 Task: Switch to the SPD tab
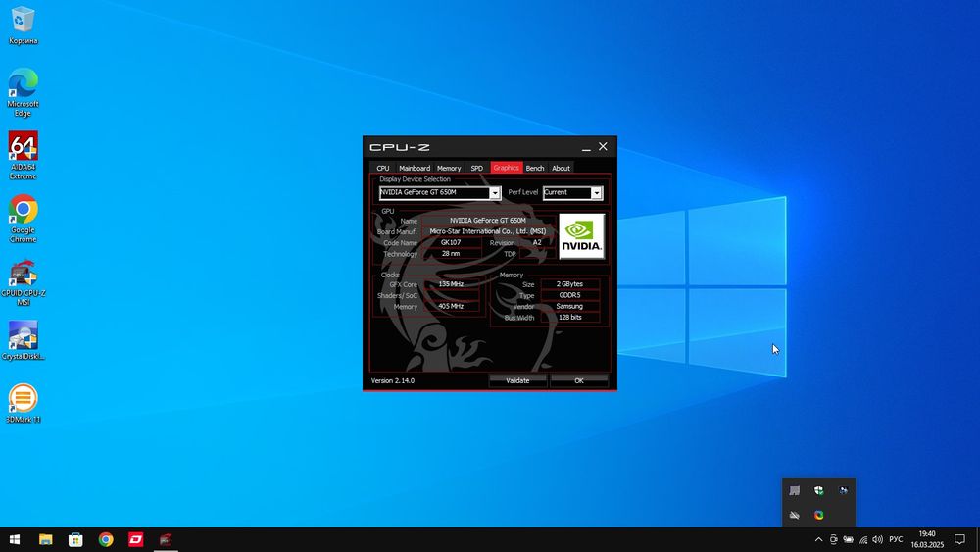point(477,169)
